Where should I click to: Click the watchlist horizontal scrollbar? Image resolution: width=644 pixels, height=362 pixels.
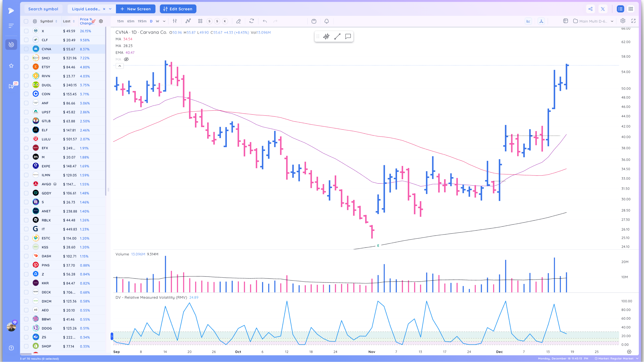[x=26, y=354]
